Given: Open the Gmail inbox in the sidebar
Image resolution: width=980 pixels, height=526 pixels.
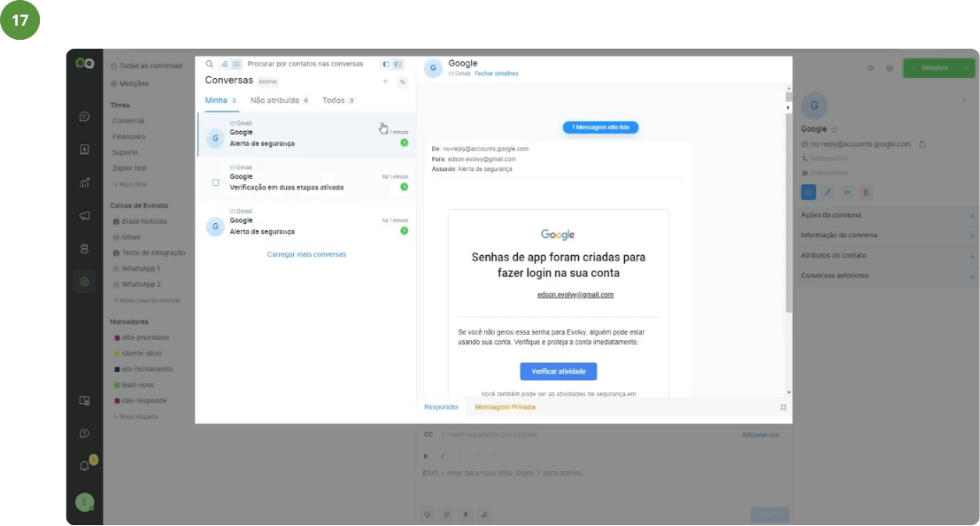Looking at the screenshot, I should coord(127,237).
